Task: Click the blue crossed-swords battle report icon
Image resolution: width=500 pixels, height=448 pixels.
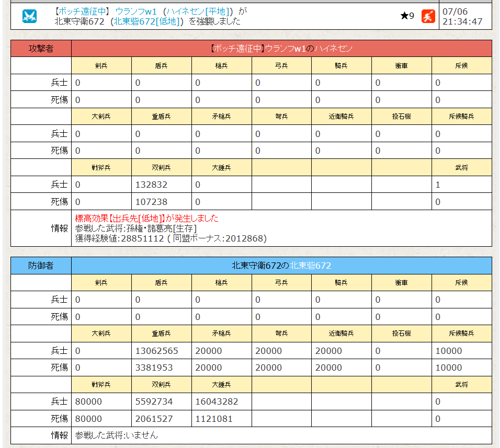Action: pyautogui.click(x=29, y=16)
